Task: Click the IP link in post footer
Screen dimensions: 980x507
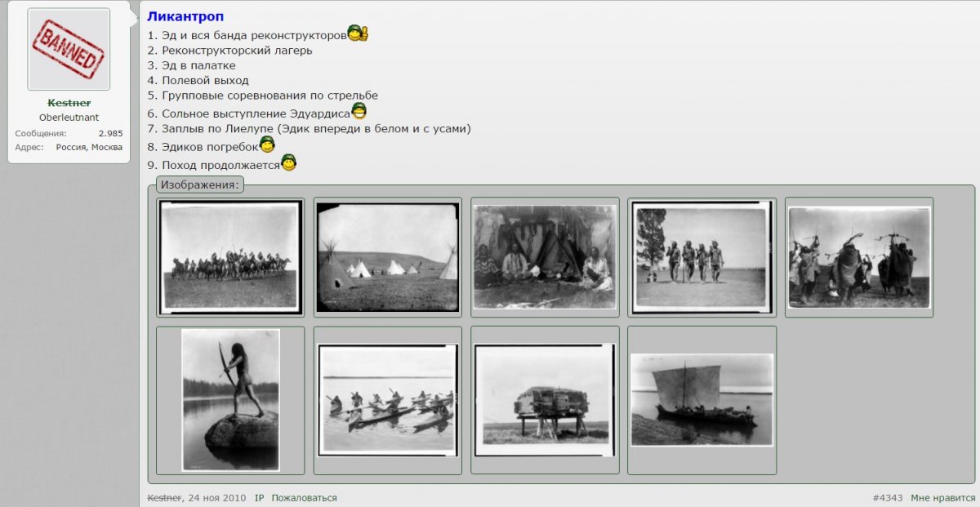Action: tap(259, 498)
